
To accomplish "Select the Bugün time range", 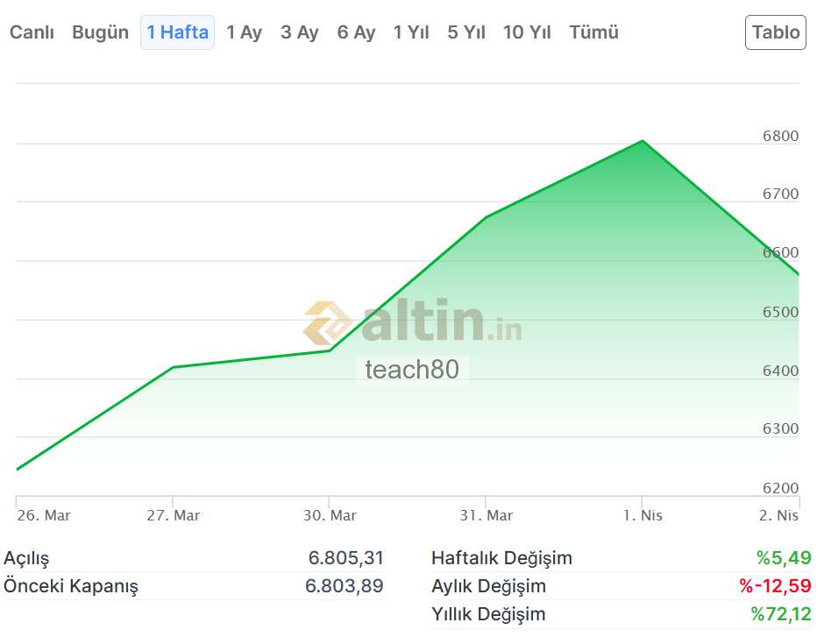I will coord(100,32).
